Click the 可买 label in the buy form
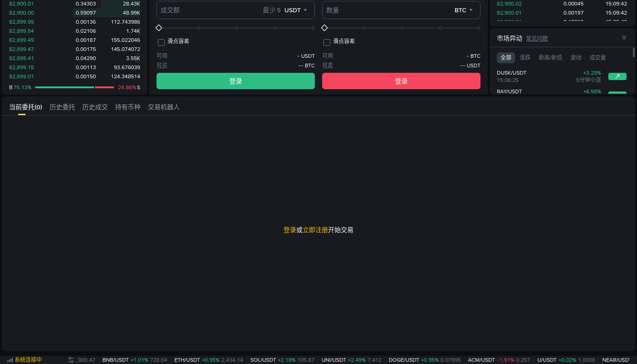The height and width of the screenshot is (364, 637). (x=162, y=66)
